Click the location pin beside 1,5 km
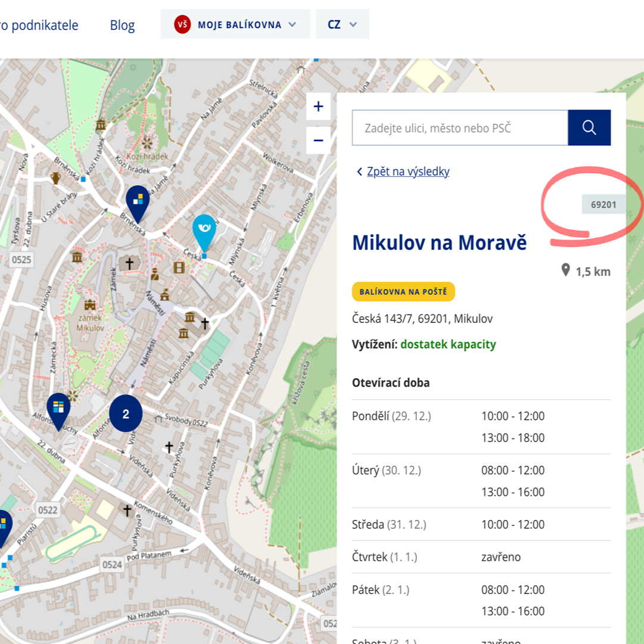644x644 pixels. [565, 270]
